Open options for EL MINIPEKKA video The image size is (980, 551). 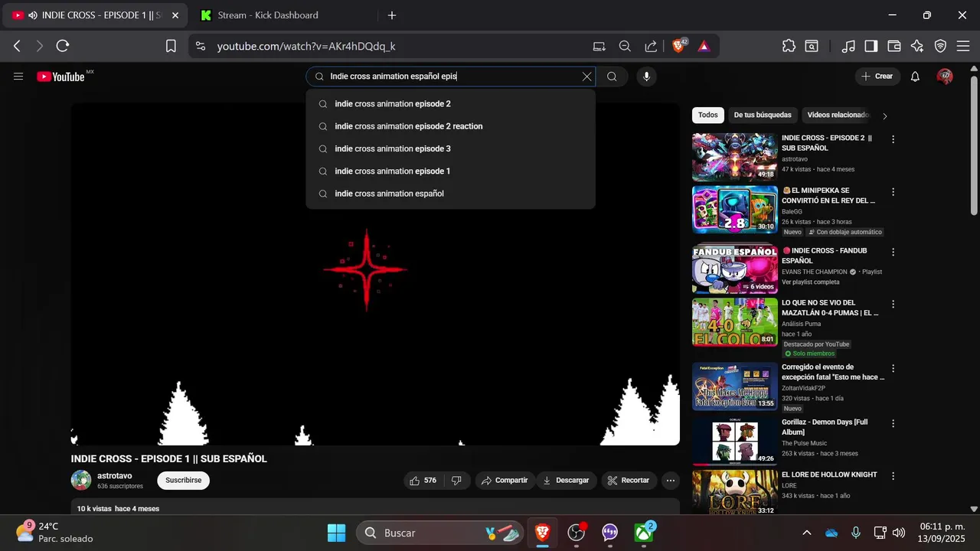893,191
